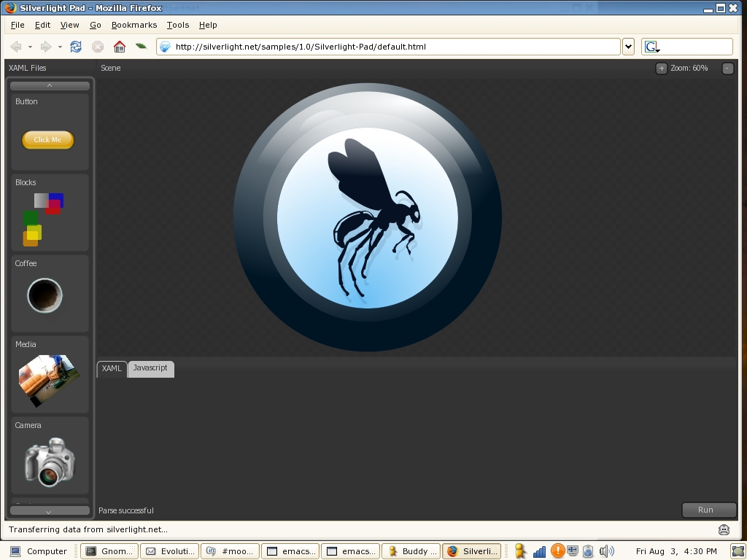Zoom out with the minus button
Screen dimensions: 747x560
click(x=727, y=68)
